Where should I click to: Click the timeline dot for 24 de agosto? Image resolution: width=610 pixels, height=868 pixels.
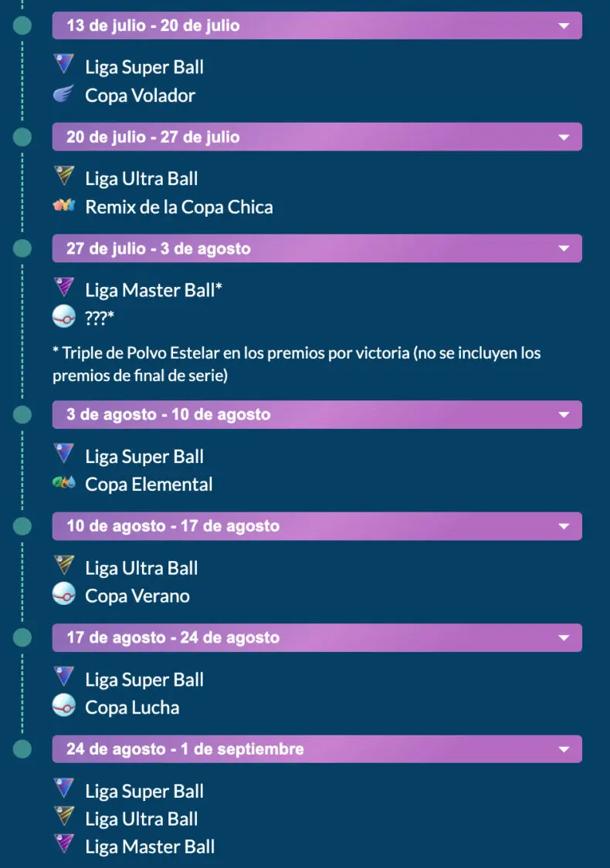22,749
